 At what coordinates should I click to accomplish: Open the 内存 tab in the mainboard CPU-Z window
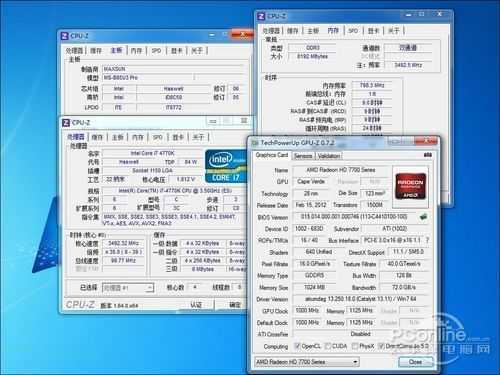136,51
